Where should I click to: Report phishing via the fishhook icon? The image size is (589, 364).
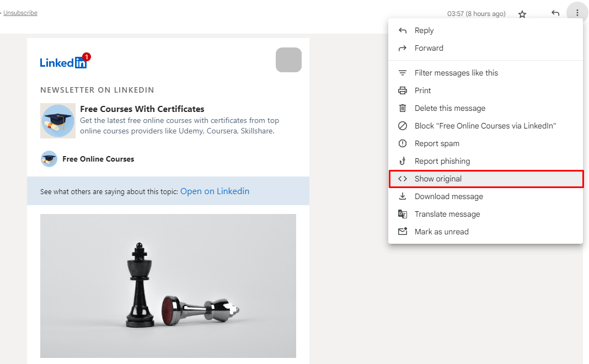click(403, 161)
